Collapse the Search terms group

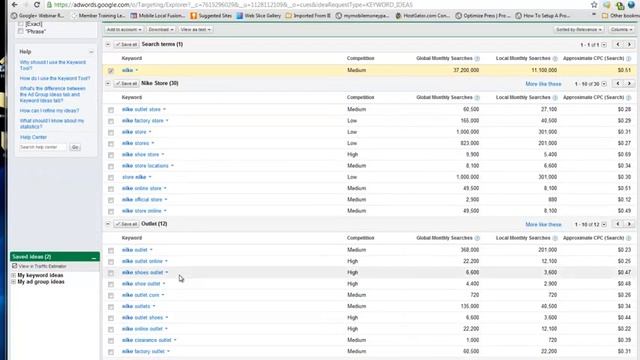click(x=108, y=44)
